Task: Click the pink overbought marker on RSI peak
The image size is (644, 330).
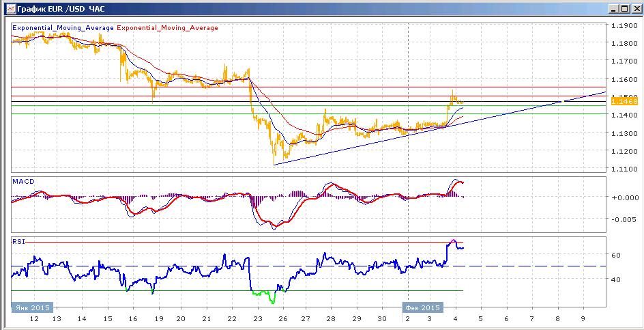Action: (453, 240)
